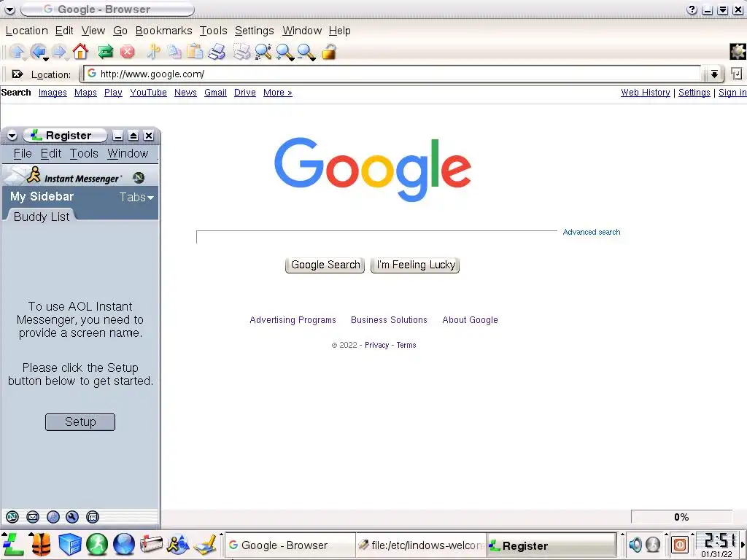This screenshot has width=747, height=560.
Task: Go to the Home page icon
Action: coord(80,52)
